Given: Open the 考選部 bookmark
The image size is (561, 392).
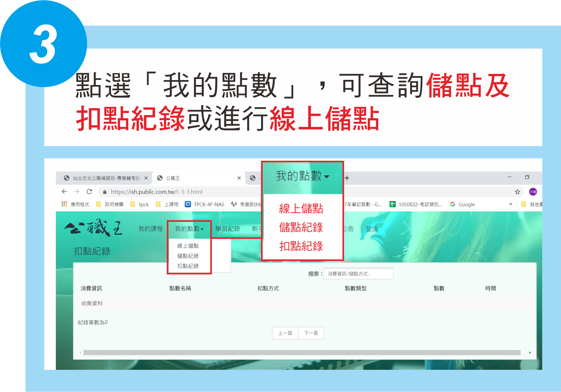Looking at the screenshot, I should coord(246,204).
